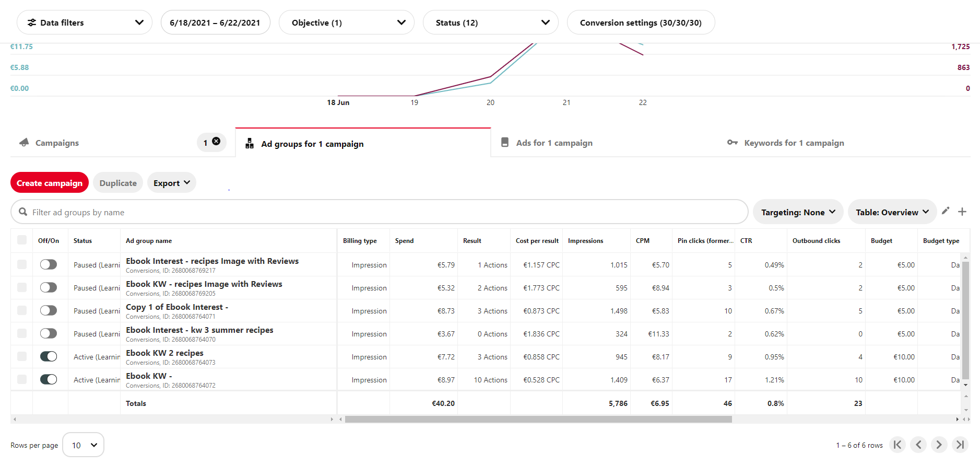Click the Create campaign button
980x465 pixels.
(x=50, y=183)
